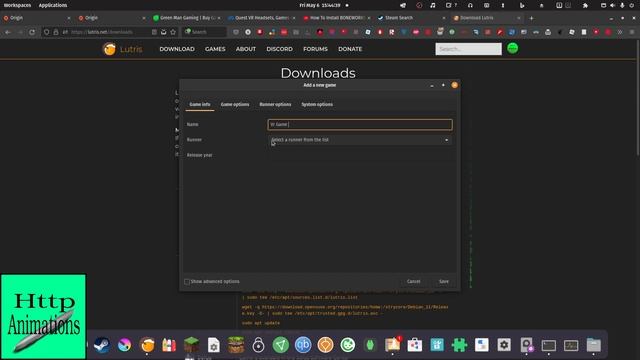
Task: Click the clock in the top panel
Action: pyautogui.click(x=320, y=5)
